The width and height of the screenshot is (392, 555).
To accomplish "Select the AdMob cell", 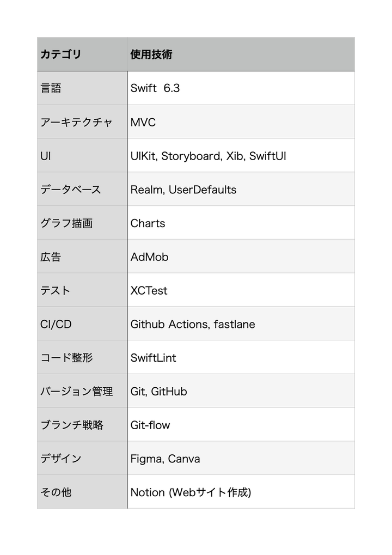I will [x=149, y=257].
